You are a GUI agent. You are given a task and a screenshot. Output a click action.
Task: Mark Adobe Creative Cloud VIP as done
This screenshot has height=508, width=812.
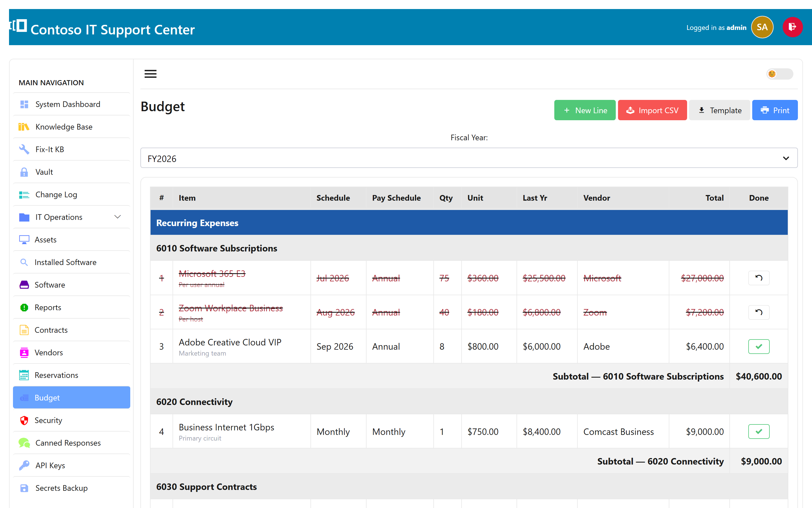[759, 346]
